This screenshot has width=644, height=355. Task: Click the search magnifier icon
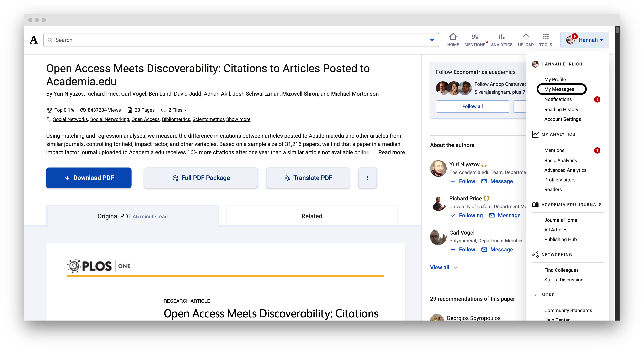50,40
